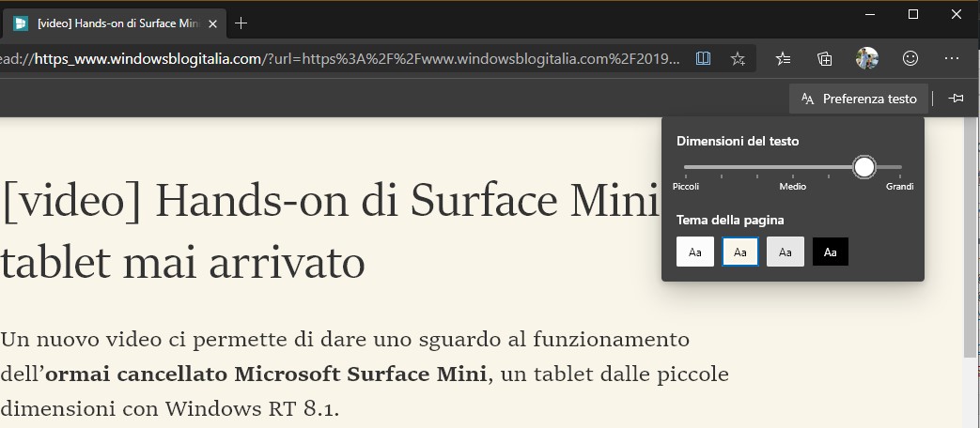
Task: Choose the white page theme swatch
Action: (695, 252)
